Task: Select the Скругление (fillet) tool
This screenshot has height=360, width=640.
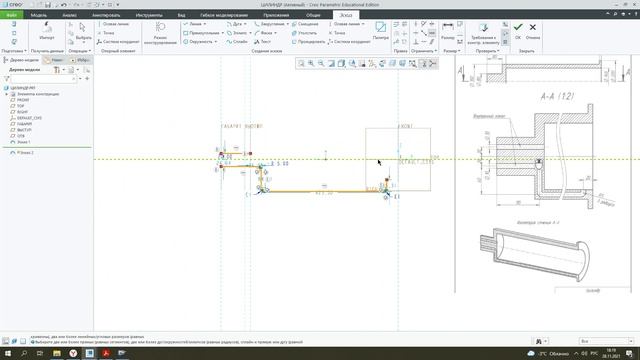Action: click(x=269, y=24)
